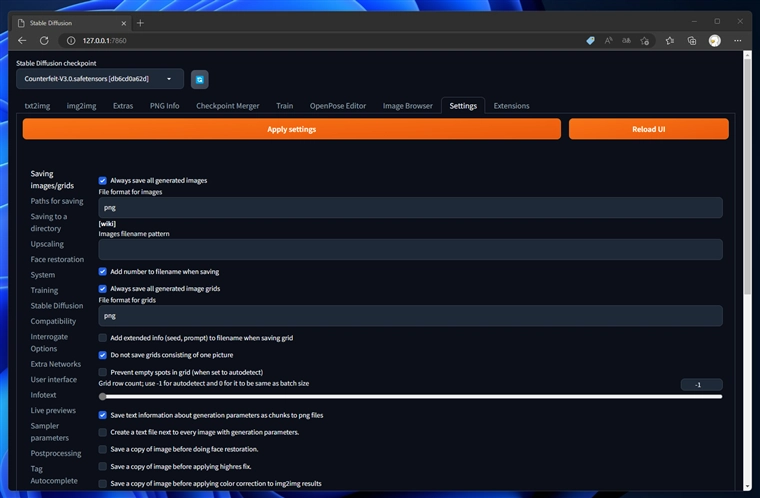The image size is (760, 498).
Task: Select the Settings tab
Action: (x=463, y=106)
